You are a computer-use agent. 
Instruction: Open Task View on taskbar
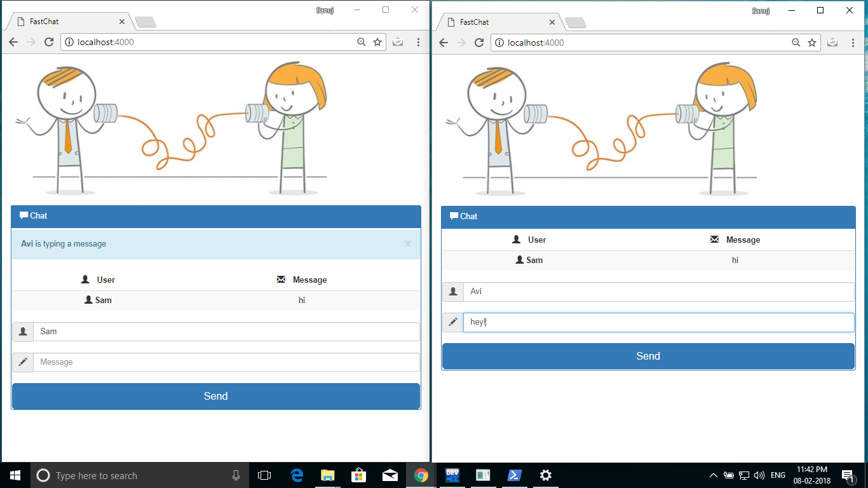click(264, 475)
